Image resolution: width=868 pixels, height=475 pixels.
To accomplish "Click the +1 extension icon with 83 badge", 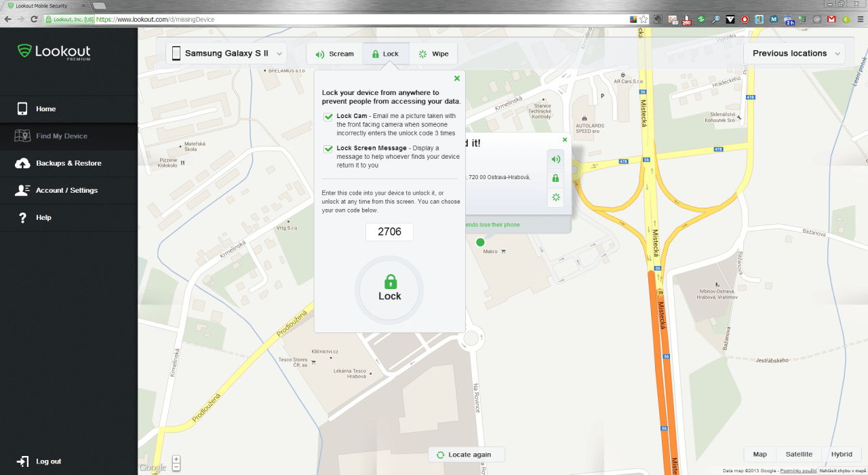I will click(x=672, y=20).
